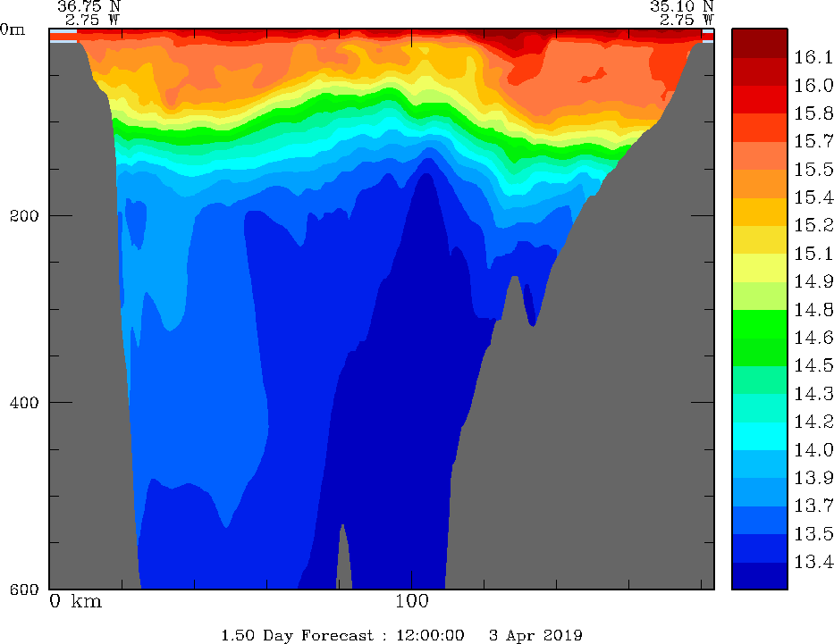Click the darkest red swatch above 16.1

click(760, 43)
